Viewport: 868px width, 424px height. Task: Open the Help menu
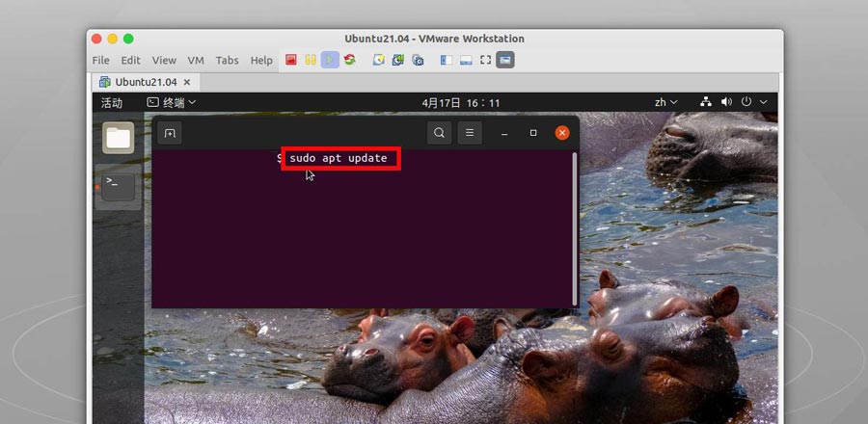pyautogui.click(x=261, y=61)
